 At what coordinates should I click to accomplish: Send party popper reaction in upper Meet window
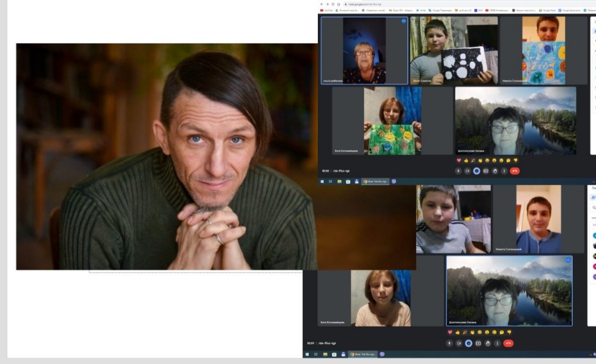473,161
